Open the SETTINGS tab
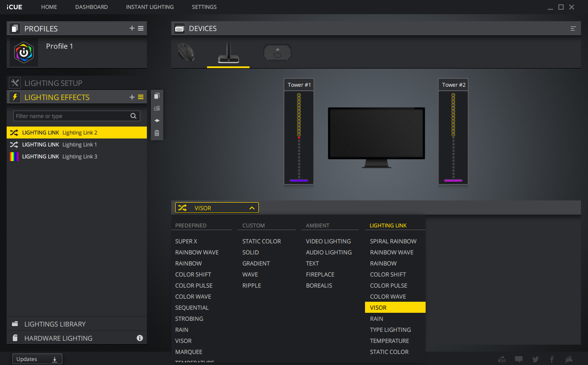This screenshot has height=365, width=588. 204,7
